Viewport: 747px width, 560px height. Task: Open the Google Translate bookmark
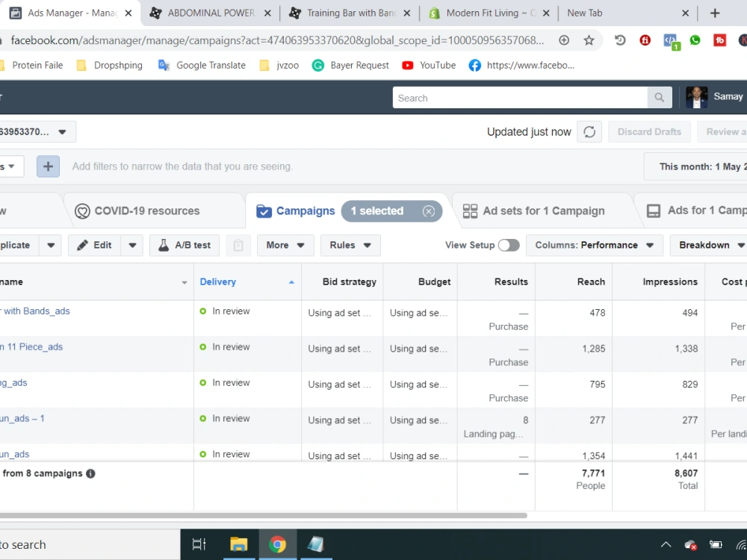pyautogui.click(x=202, y=65)
